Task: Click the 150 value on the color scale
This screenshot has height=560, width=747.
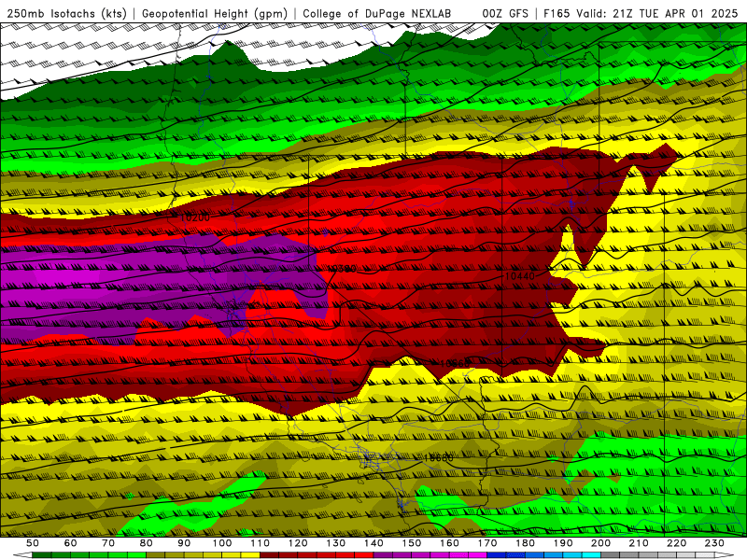Action: [411, 543]
